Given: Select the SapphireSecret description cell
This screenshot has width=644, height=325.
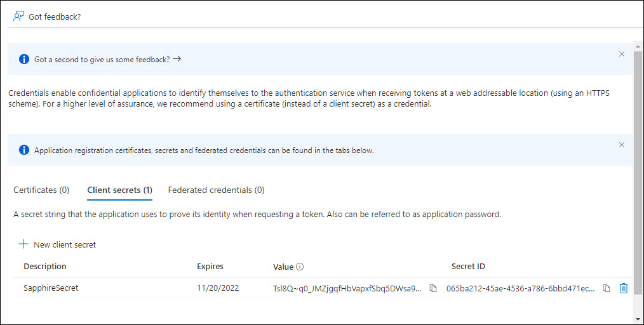Looking at the screenshot, I should coord(51,288).
